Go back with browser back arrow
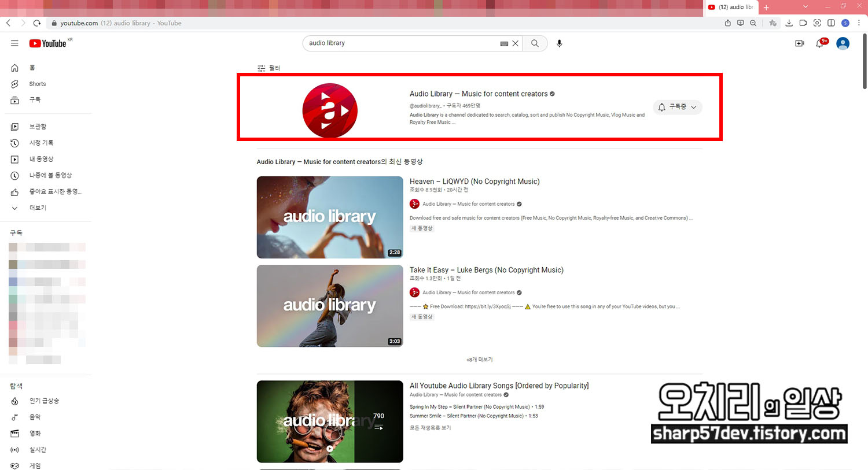The height and width of the screenshot is (470, 868). coord(8,23)
